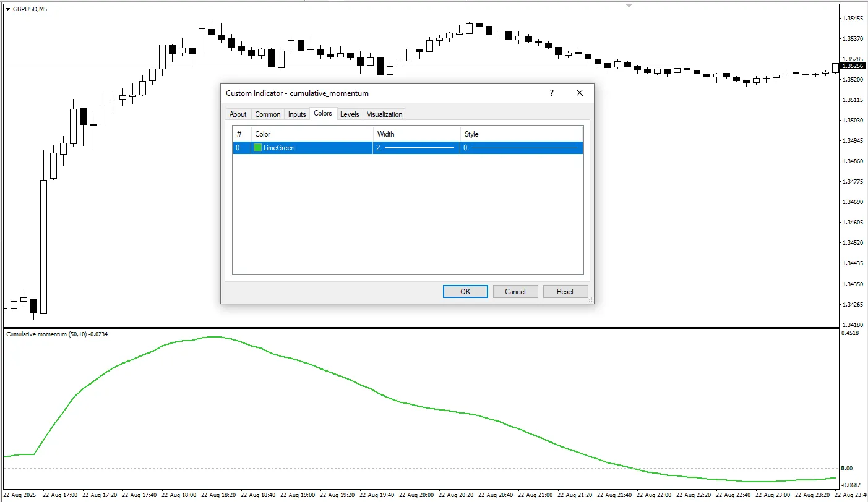Click the Width column header
Screen dimensions: 868x502
coord(385,134)
